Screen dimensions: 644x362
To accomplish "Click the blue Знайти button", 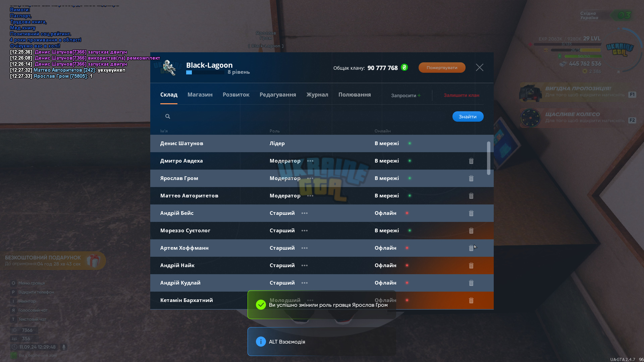I will (x=468, y=117).
